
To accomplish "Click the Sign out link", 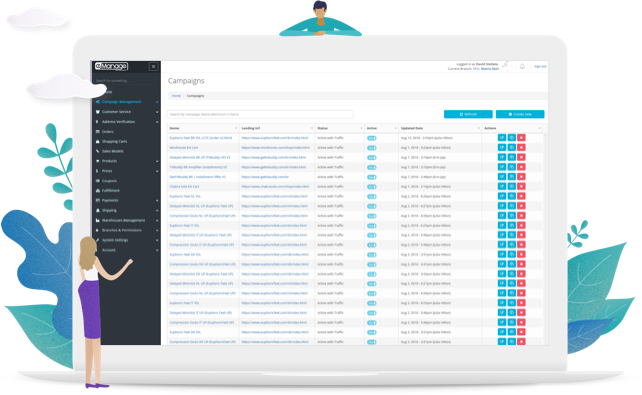I will [540, 66].
